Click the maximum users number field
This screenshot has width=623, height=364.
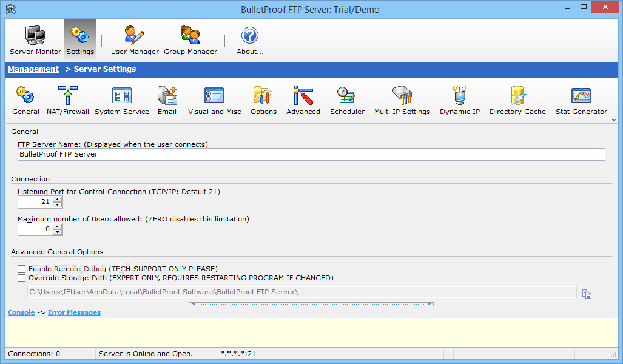point(35,229)
